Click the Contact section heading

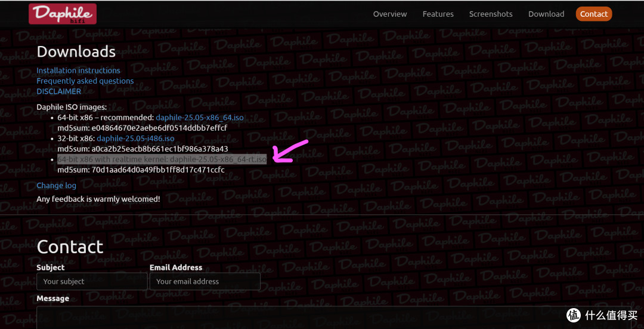point(70,247)
